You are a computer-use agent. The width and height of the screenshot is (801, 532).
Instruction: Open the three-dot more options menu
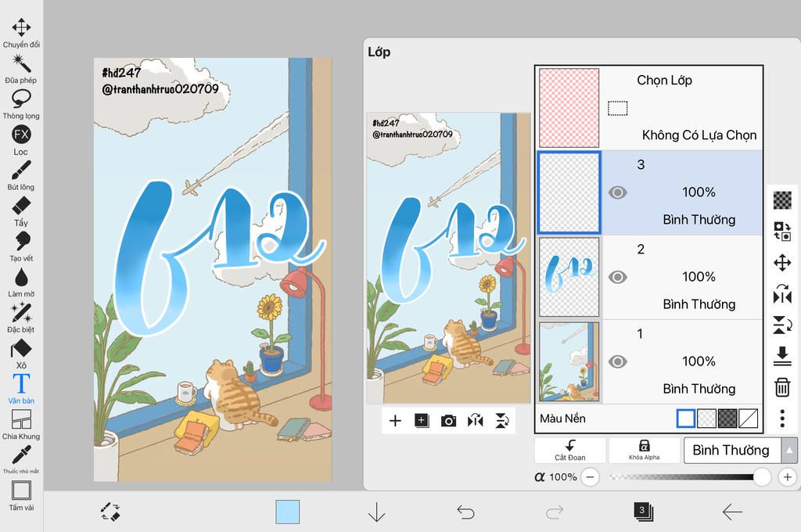(x=782, y=419)
